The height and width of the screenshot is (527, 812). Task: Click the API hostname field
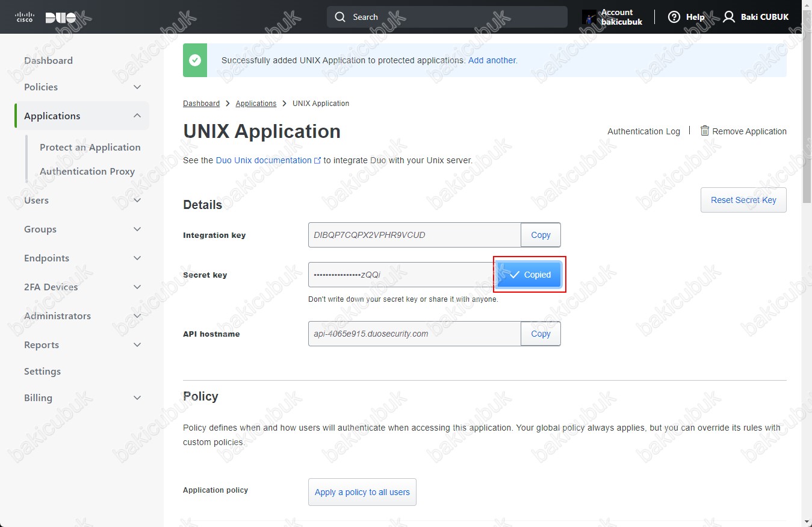coord(415,334)
